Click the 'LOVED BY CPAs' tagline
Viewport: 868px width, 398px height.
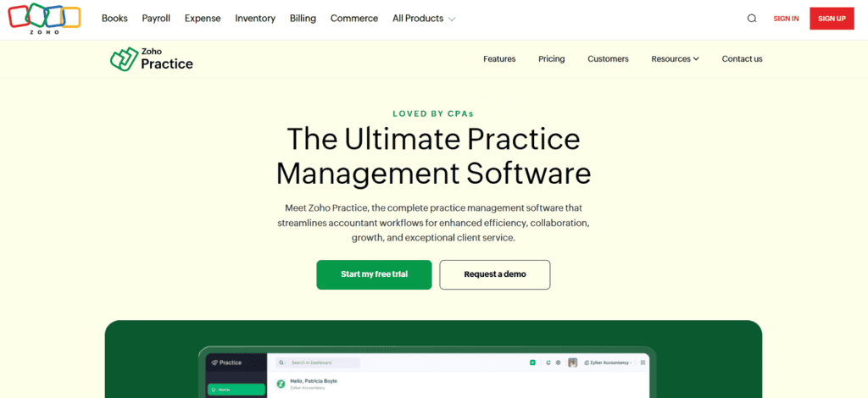tap(433, 114)
